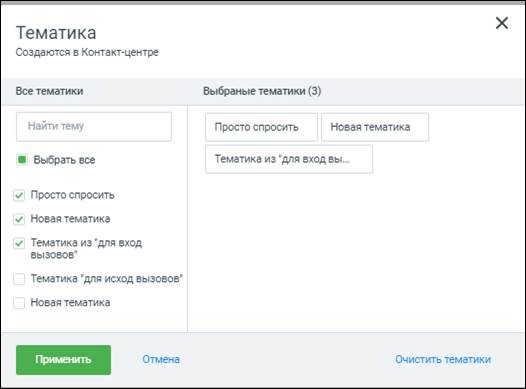Uncheck Тематика из "для вход вызовов" checkbox
The height and width of the screenshot is (389, 526).
(x=19, y=243)
